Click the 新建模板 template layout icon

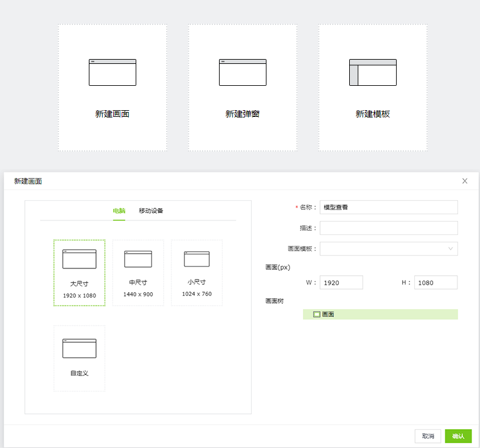point(372,72)
